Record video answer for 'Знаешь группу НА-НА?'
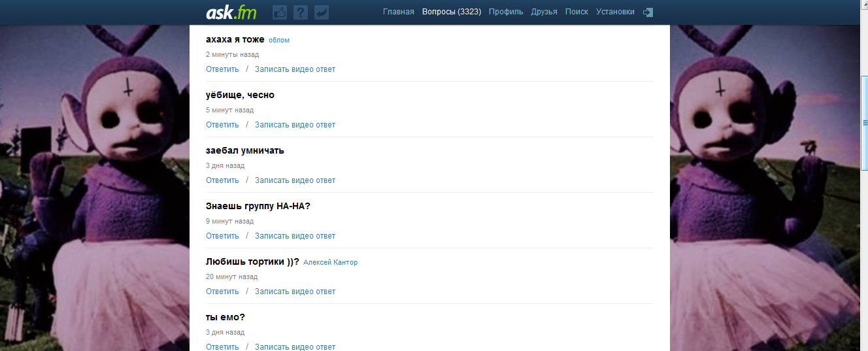Image resolution: width=868 pixels, height=351 pixels. tap(295, 236)
